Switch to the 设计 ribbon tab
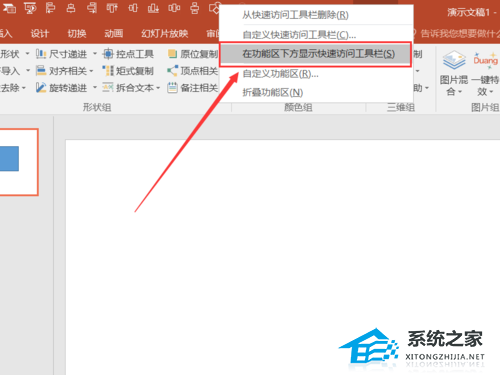The height and width of the screenshot is (375, 500). click(x=40, y=33)
